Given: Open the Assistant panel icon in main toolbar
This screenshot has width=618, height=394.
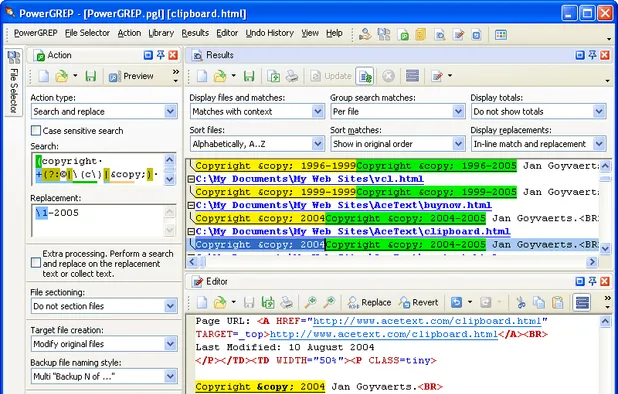Looking at the screenshot, I should [365, 35].
